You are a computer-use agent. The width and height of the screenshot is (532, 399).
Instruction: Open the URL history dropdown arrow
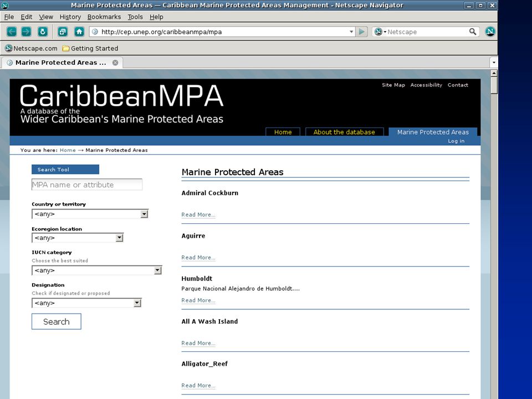351,32
